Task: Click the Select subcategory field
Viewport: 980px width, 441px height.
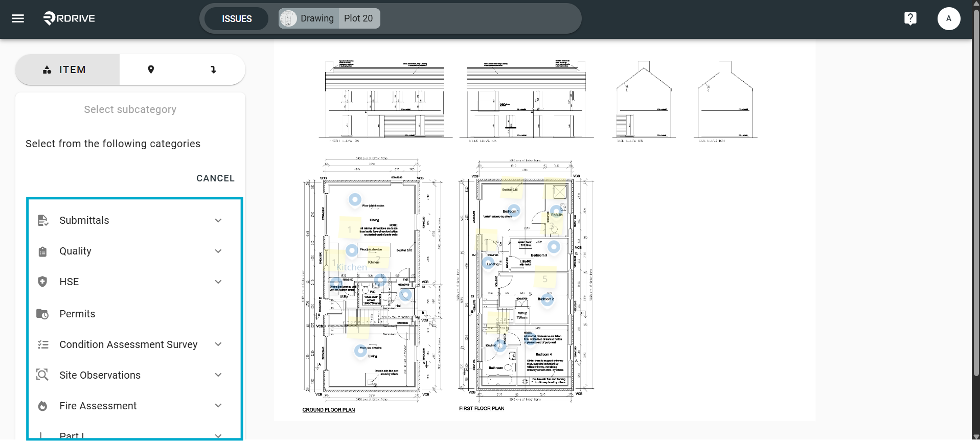Action: tap(130, 109)
